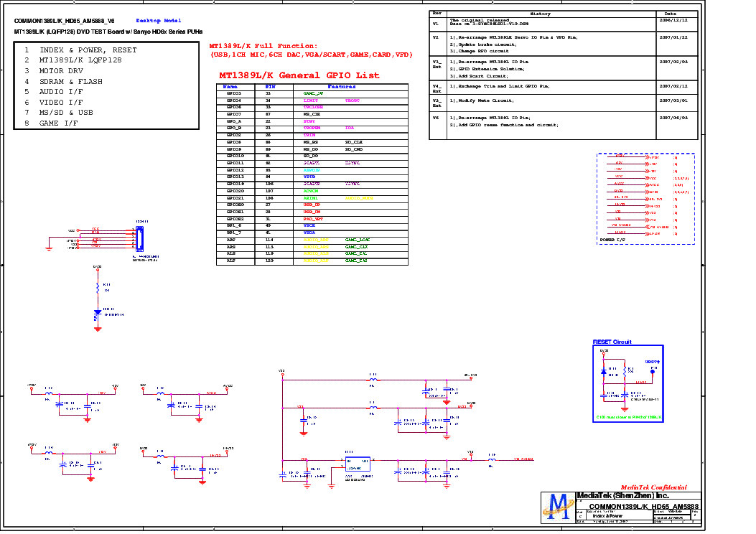Click the "COMMON1389L/K_HD65_AM5888_V6" title at top left
This screenshot has width=756, height=534.
[64, 22]
